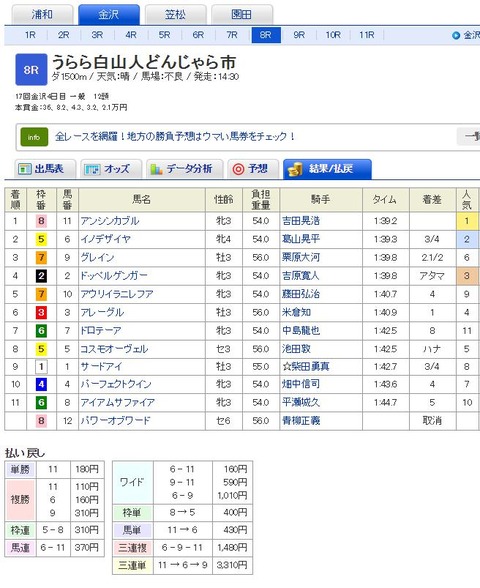Open horse イノデザイヤ
This screenshot has height=588, width=480.
(106, 239)
